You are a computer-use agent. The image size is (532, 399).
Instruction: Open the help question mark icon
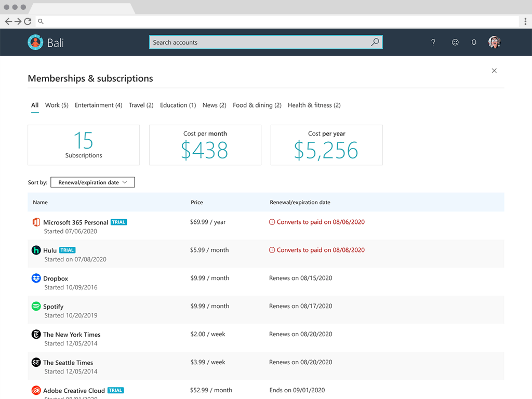point(433,43)
